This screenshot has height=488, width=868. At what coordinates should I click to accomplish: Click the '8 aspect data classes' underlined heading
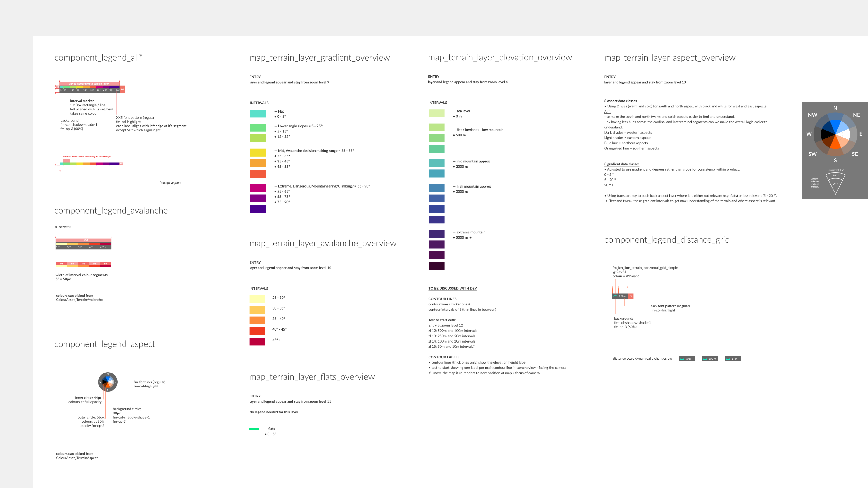620,101
